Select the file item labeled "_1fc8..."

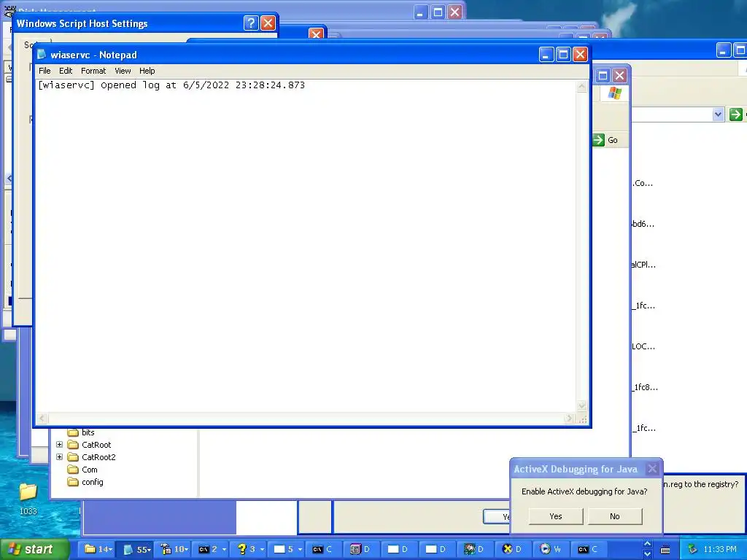(646, 387)
